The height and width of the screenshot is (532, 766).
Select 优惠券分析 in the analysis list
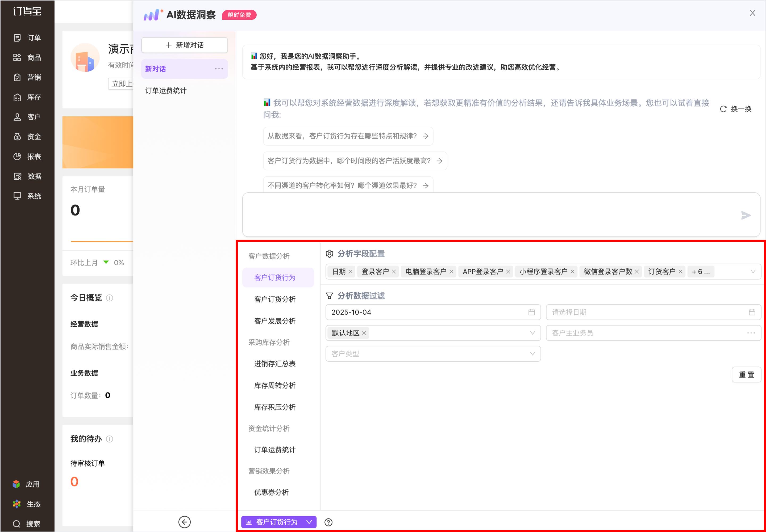271,492
